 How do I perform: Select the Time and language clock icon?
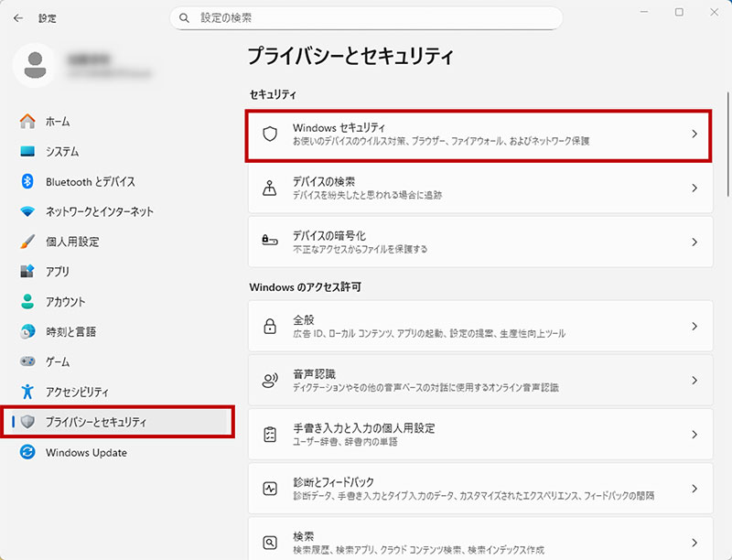point(27,332)
